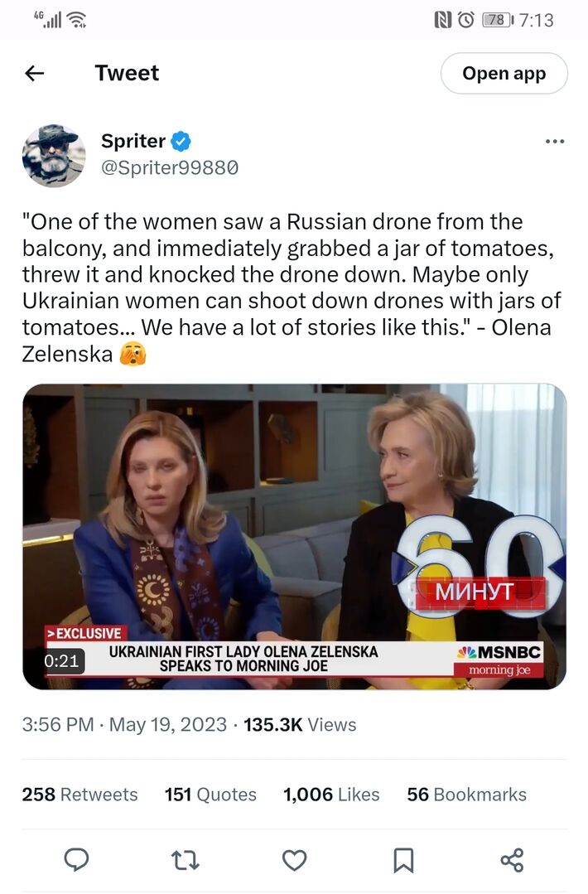Tap the back arrow icon
The image size is (588, 894).
click(x=35, y=74)
